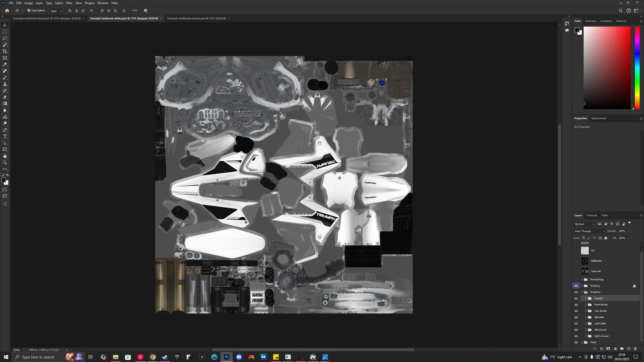Select the Lasso tool
This screenshot has height=362, width=644.
(5, 38)
